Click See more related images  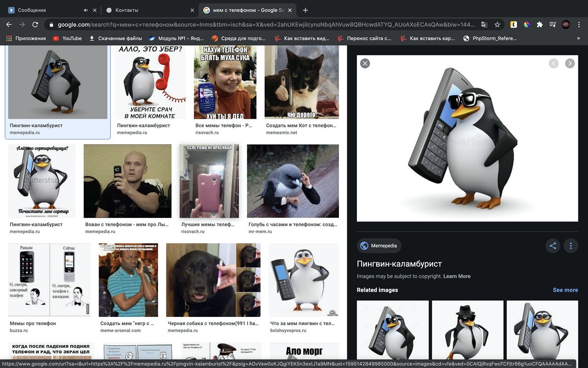(x=565, y=290)
